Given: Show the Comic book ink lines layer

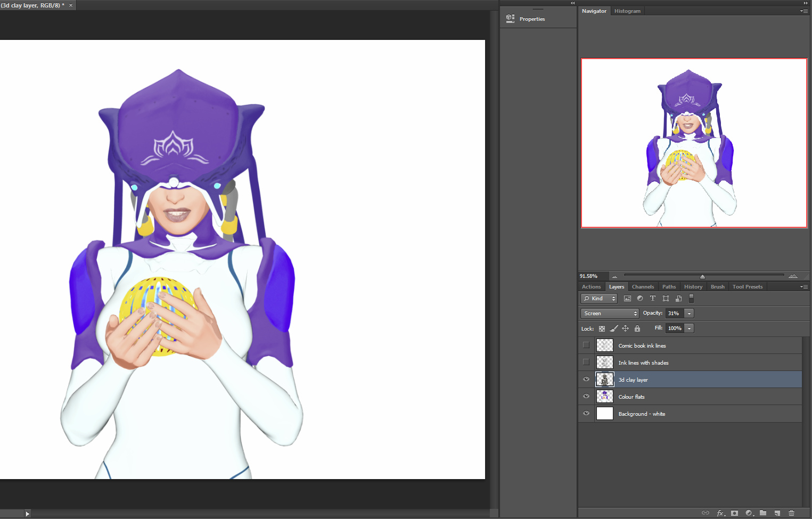Looking at the screenshot, I should point(586,345).
